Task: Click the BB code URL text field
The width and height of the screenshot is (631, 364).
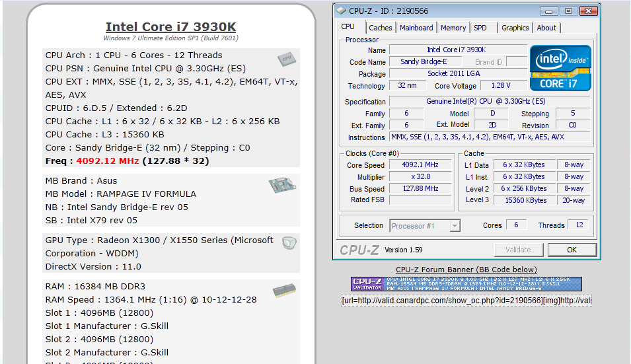Action: point(466,301)
